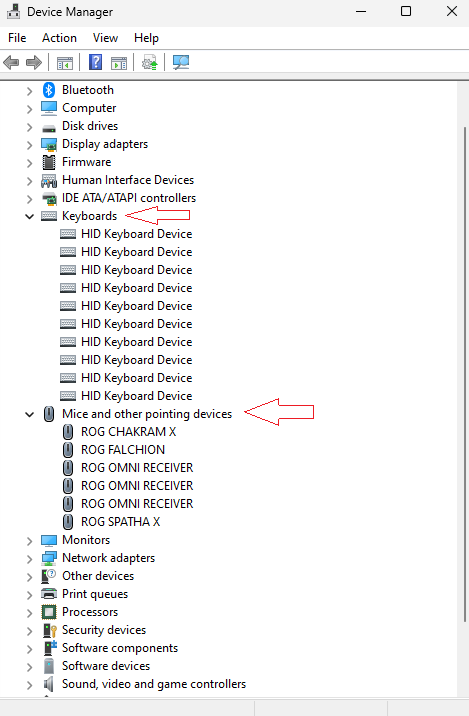Viewport: 469px width, 716px height.
Task: Select the first HID Keyboard Device entry
Action: pos(137,234)
